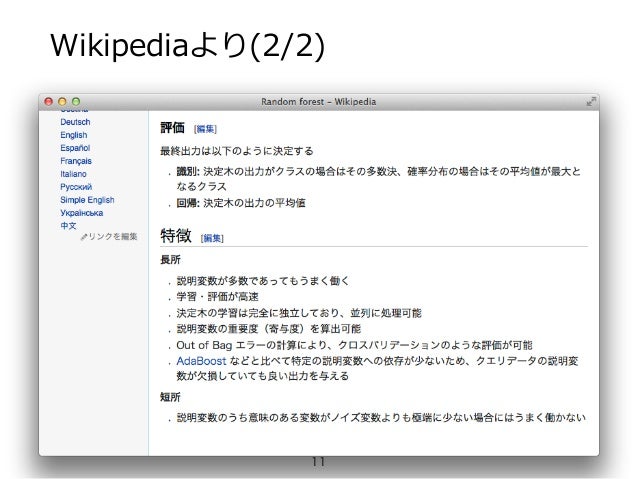Click the bullet 説明変数が多数であってもうまく働く
Screen dimensions: 638x479
(263, 281)
